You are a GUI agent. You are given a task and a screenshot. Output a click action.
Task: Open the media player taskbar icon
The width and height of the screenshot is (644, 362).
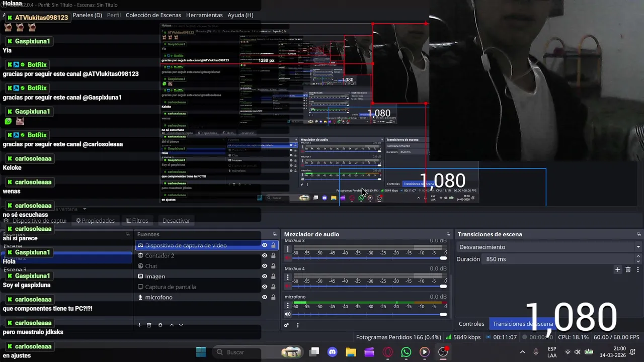(x=425, y=352)
